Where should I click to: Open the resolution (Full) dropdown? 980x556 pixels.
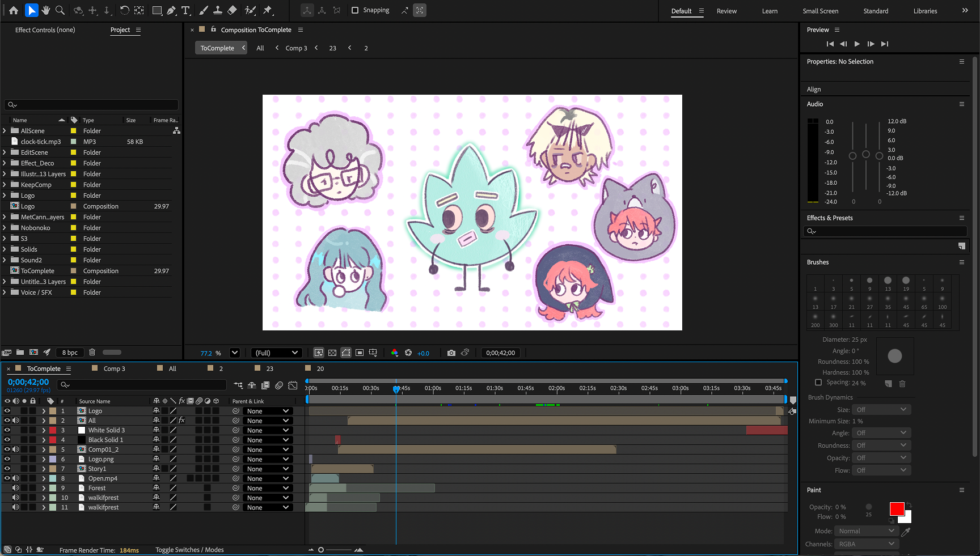(x=276, y=353)
